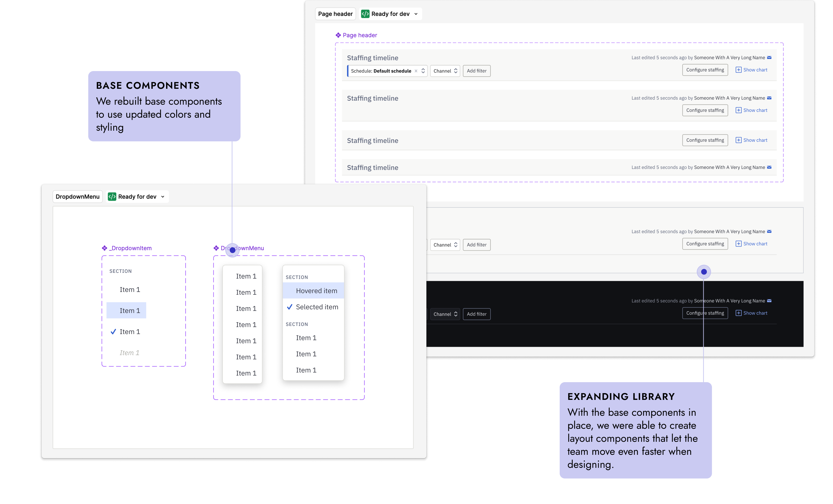This screenshot has width=833, height=504.
Task: Click the green code icon next to Page header
Action: click(365, 14)
